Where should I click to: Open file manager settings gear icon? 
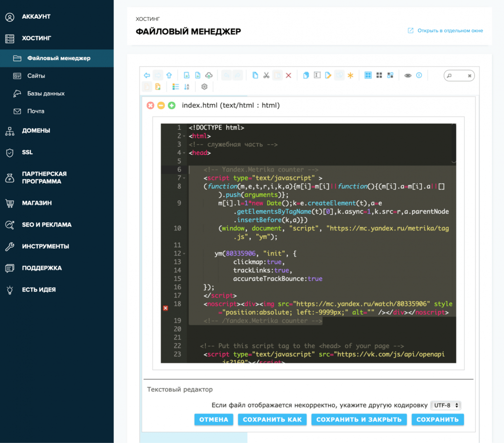(x=204, y=87)
